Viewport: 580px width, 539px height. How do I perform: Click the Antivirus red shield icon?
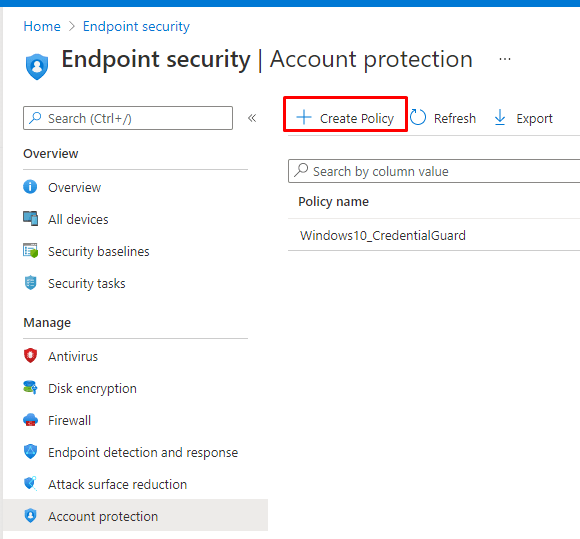[x=30, y=356]
